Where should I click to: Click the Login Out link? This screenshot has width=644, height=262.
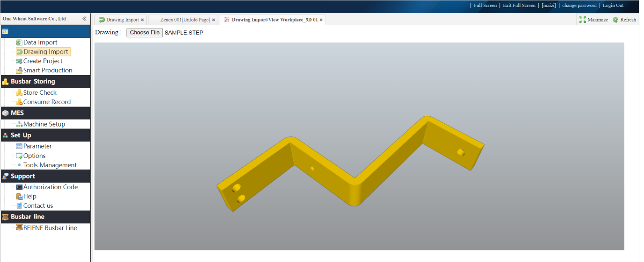[613, 6]
